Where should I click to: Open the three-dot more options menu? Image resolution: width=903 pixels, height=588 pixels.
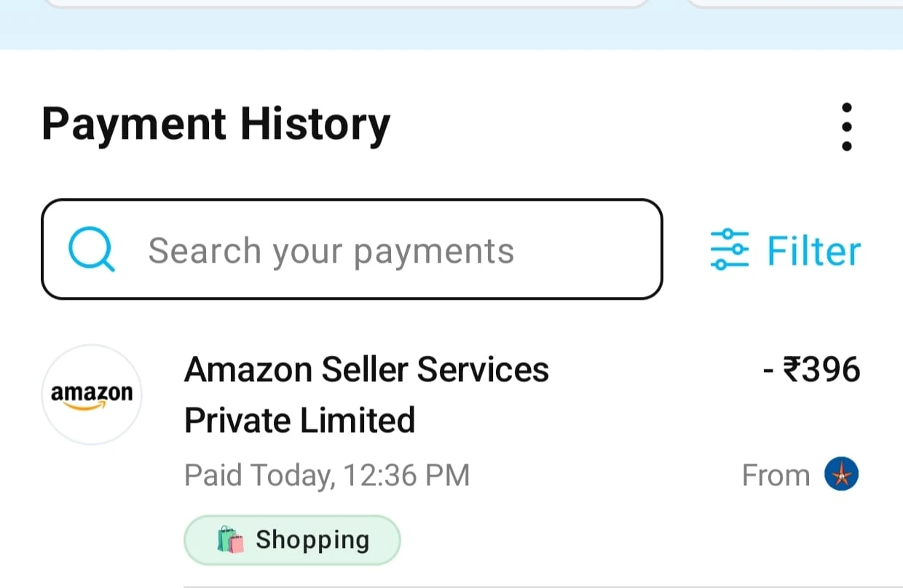click(846, 127)
